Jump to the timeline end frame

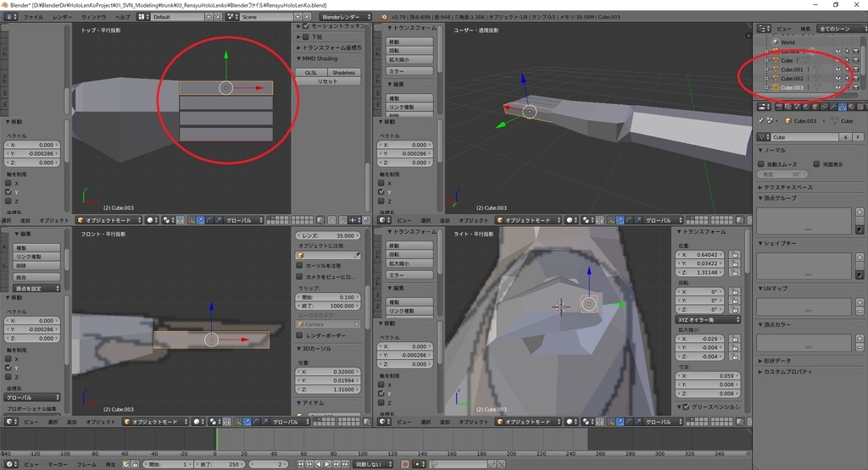coord(346,464)
